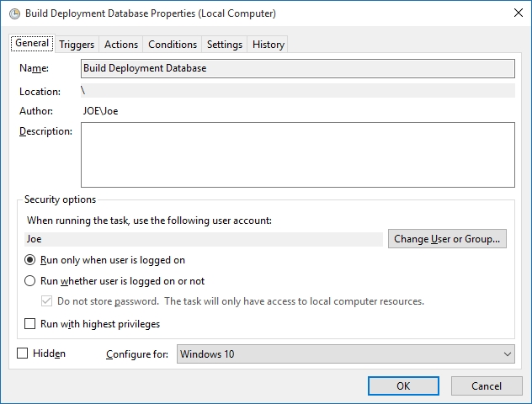The width and height of the screenshot is (532, 404).
Task: Open the Conditions tab
Action: [173, 45]
